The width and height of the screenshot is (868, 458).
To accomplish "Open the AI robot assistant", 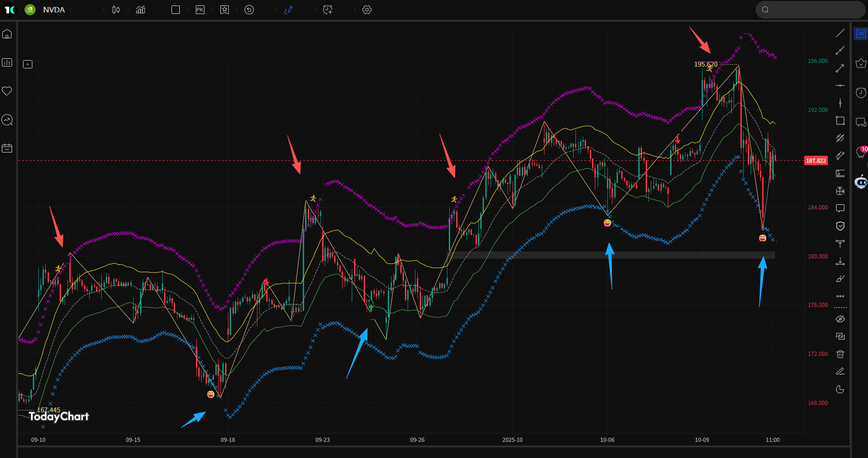I will [861, 182].
